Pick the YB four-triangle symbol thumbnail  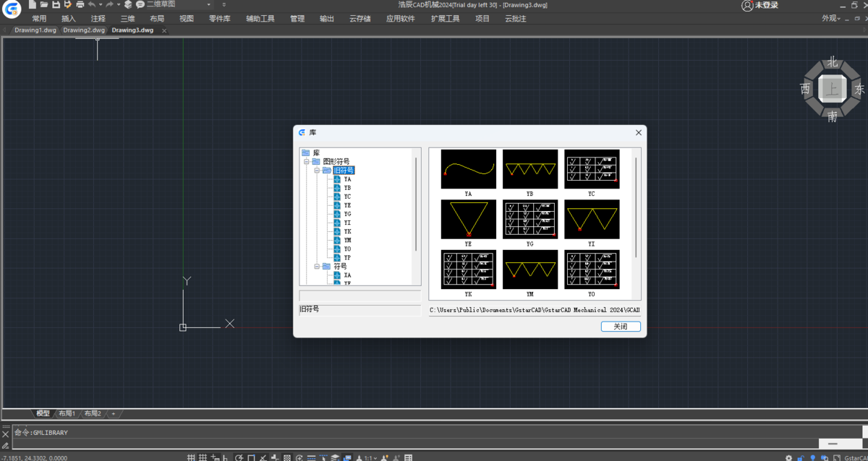(530, 169)
